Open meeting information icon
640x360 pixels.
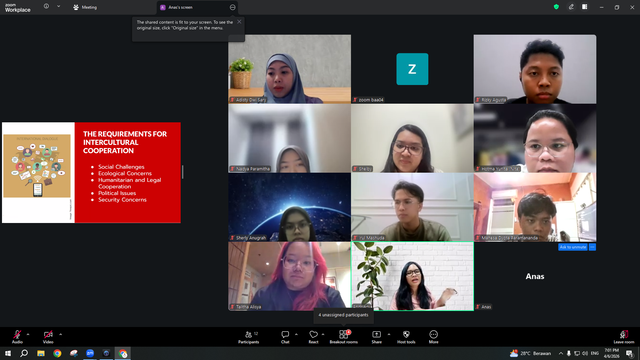[47, 7]
